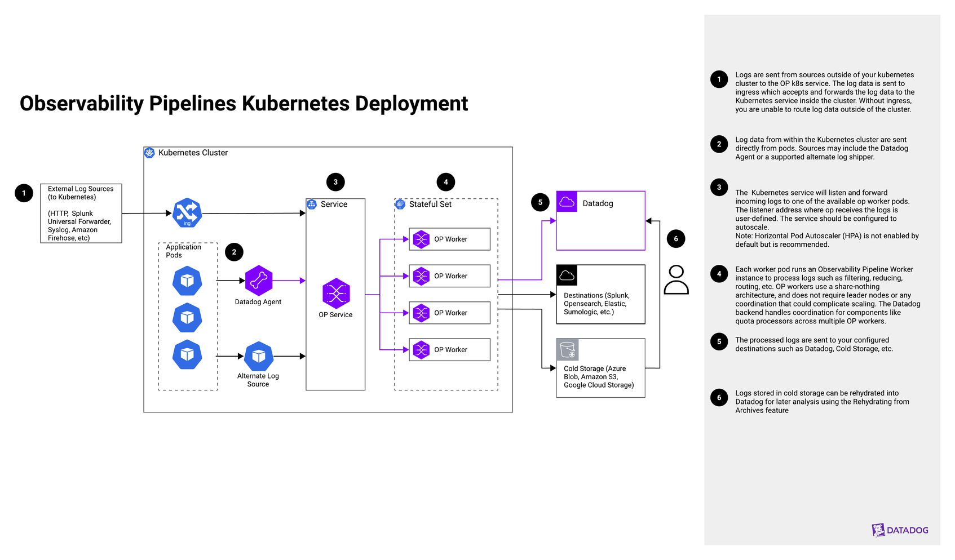Select the small icon beside Stateful Set
The image size is (955, 560).
click(400, 204)
